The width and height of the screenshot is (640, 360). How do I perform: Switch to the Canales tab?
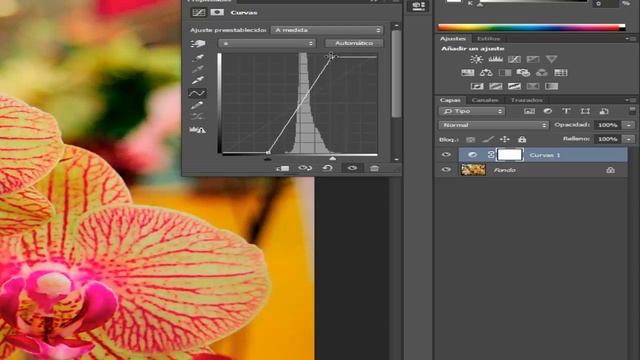(485, 100)
